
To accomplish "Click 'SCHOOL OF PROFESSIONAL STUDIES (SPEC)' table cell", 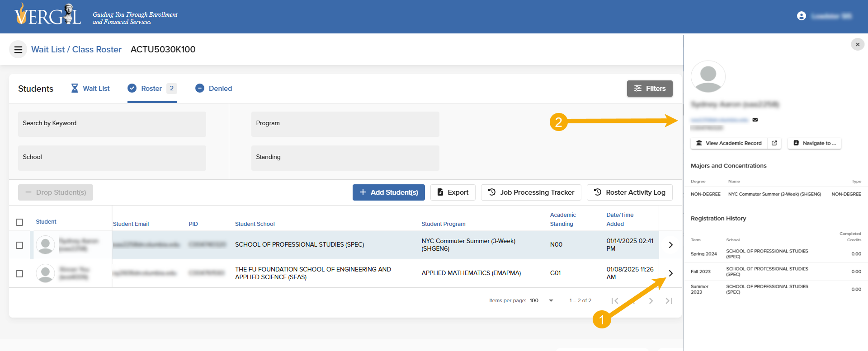I will click(x=299, y=245).
